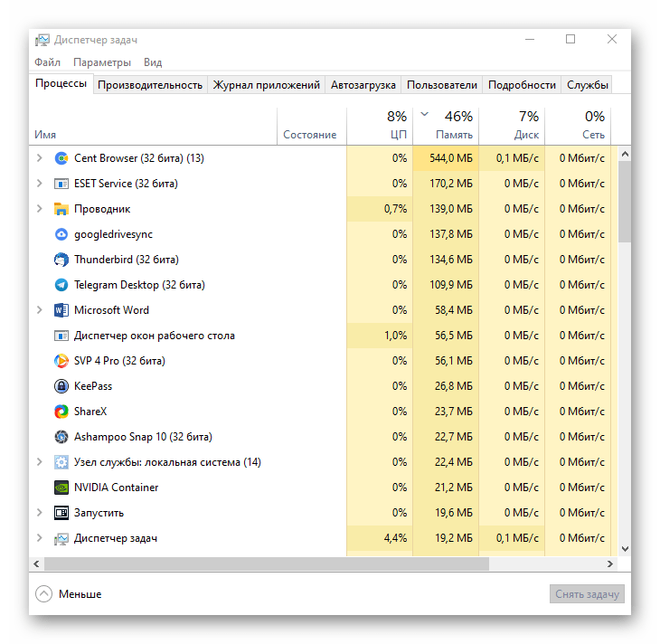Switch to the Службы tab
660x644 pixels.
(x=587, y=85)
